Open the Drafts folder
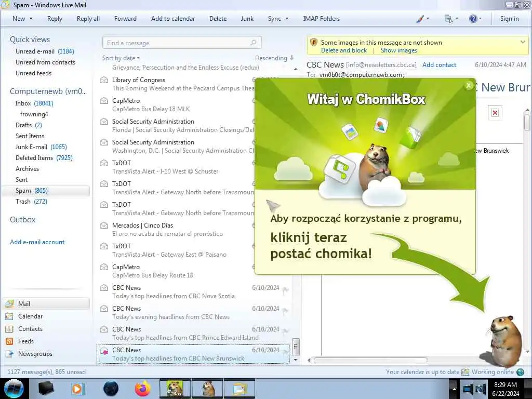Image resolution: width=532 pixels, height=399 pixels. tap(29, 125)
